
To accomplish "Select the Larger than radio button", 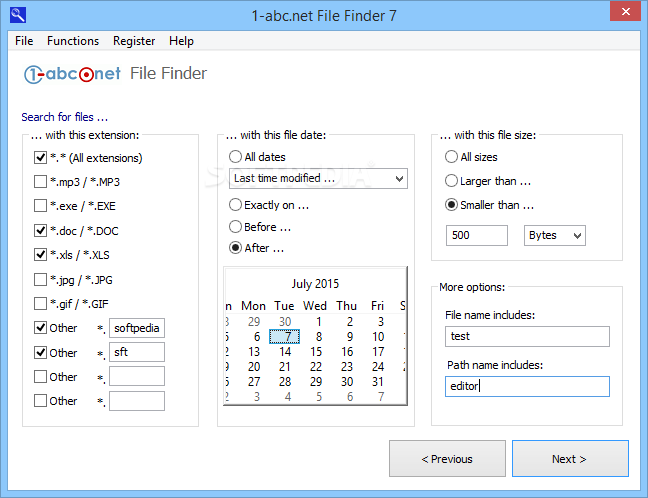I will tap(451, 181).
